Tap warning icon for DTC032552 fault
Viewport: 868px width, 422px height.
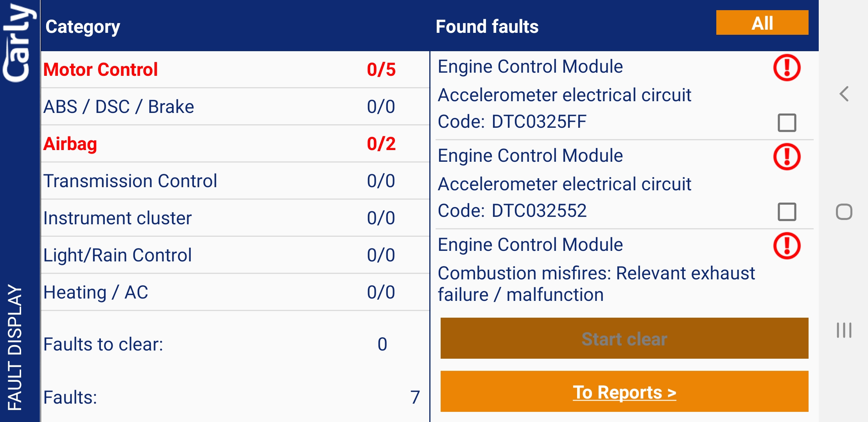click(787, 157)
